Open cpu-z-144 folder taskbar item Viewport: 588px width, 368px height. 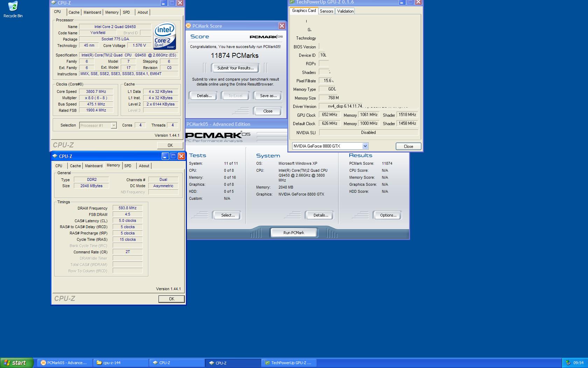[x=121, y=363]
